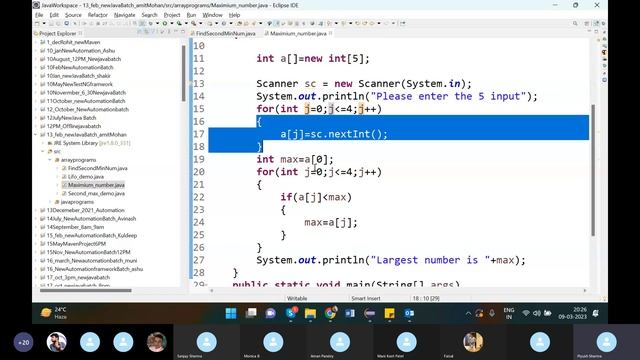The width and height of the screenshot is (640, 360).
Task: Collapse all in Project Explorer toolbar
Action: coord(139,32)
